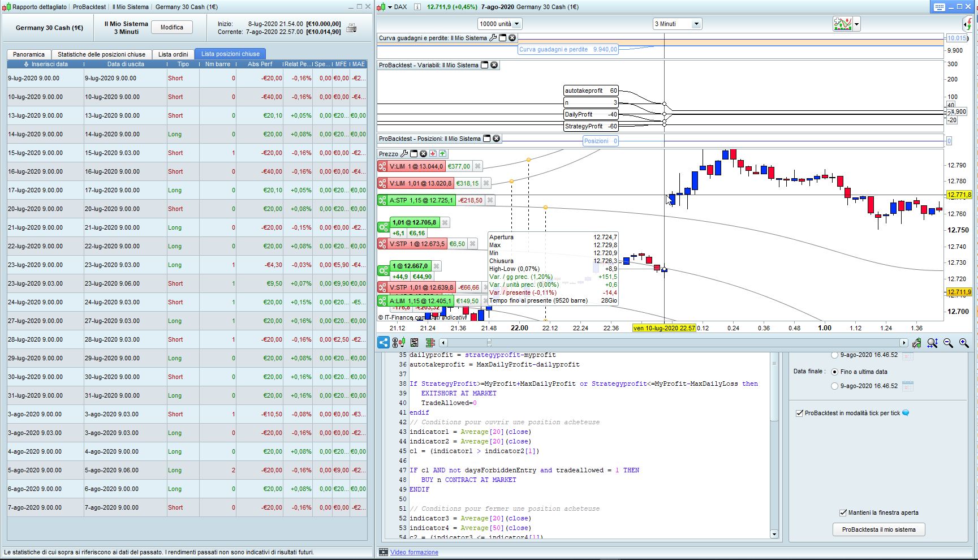Remove the ProBacktest Variabili panel
The image size is (978, 560).
point(494,65)
